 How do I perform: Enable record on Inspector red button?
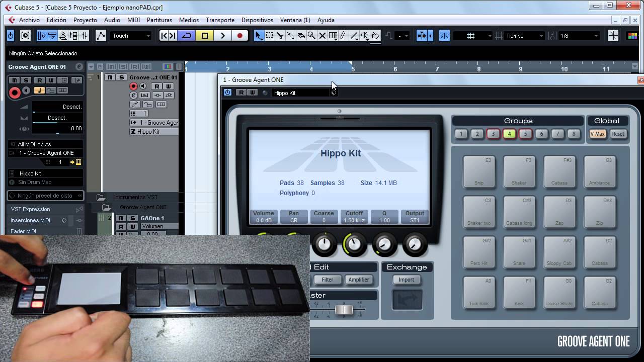[x=15, y=92]
